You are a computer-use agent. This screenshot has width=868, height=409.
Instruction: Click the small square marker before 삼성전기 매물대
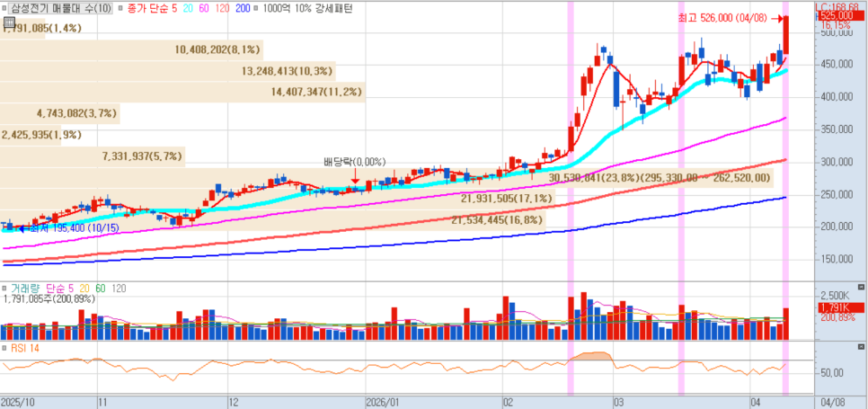5,8
